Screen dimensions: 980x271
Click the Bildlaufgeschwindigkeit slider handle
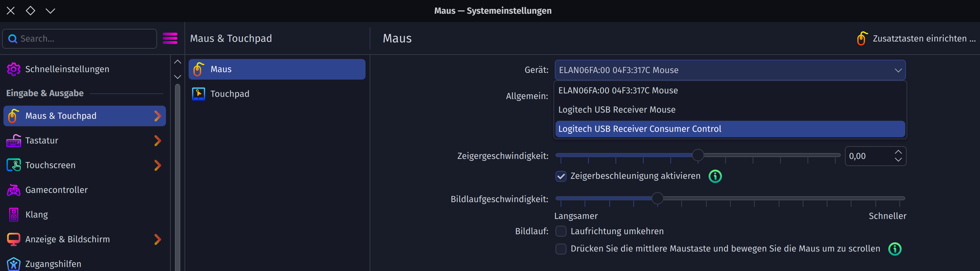(x=657, y=198)
